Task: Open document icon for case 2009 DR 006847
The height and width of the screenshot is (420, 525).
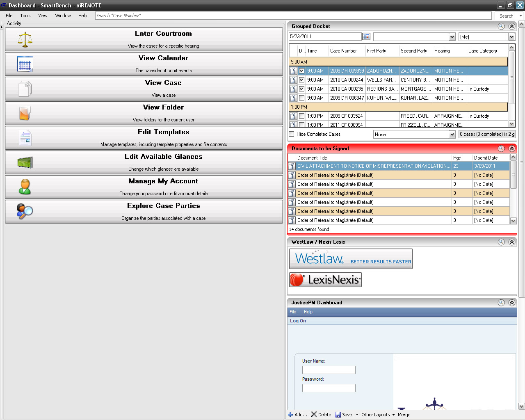Action: (293, 98)
